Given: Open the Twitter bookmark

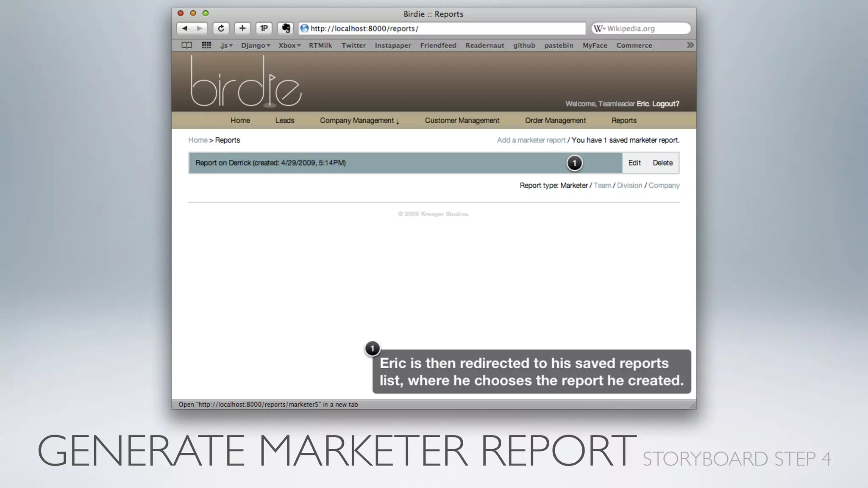Looking at the screenshot, I should [x=353, y=45].
